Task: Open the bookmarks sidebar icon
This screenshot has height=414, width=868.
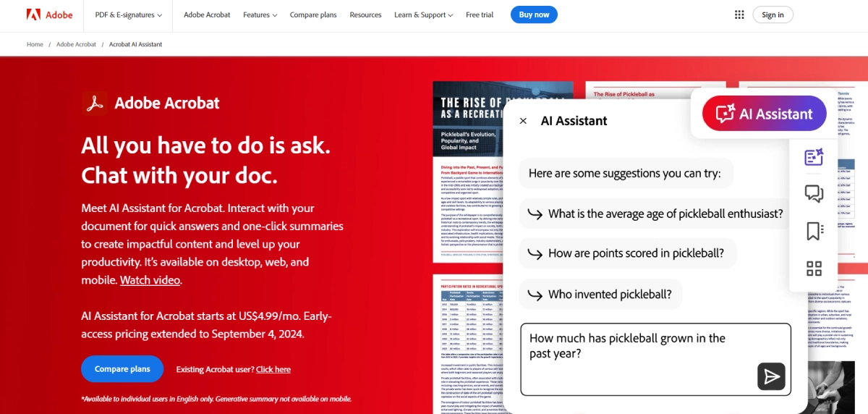Action: point(814,232)
